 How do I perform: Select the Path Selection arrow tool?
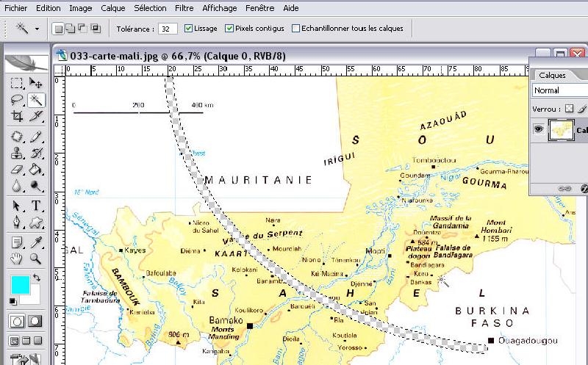pyautogui.click(x=16, y=206)
